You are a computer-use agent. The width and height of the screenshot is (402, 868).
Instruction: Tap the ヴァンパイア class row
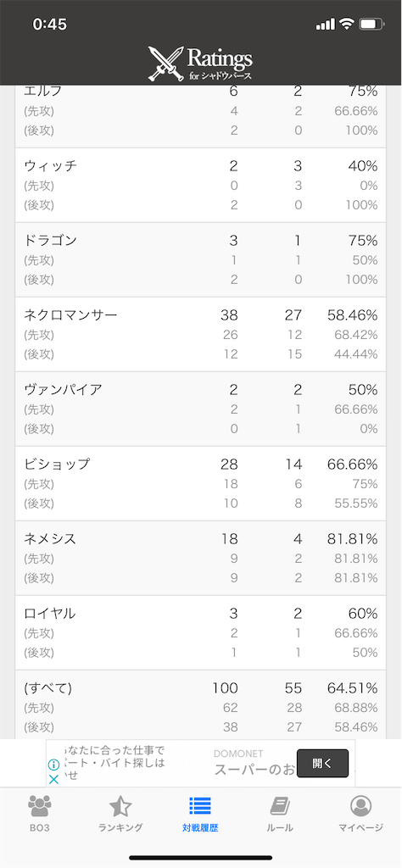[x=200, y=409]
